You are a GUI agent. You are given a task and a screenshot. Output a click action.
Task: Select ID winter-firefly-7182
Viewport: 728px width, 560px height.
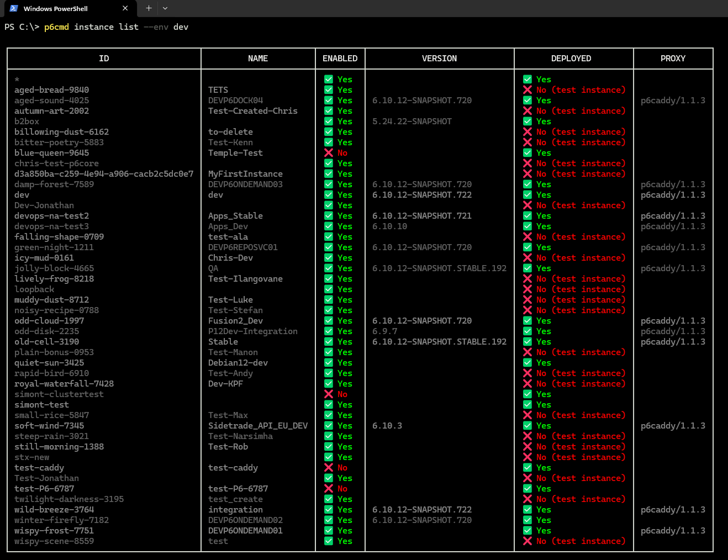61,520
